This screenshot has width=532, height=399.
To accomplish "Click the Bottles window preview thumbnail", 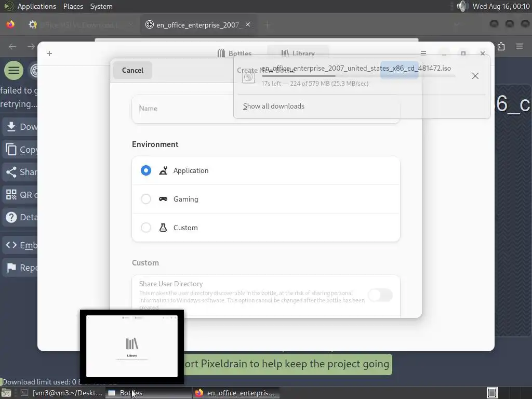I will (x=132, y=346).
